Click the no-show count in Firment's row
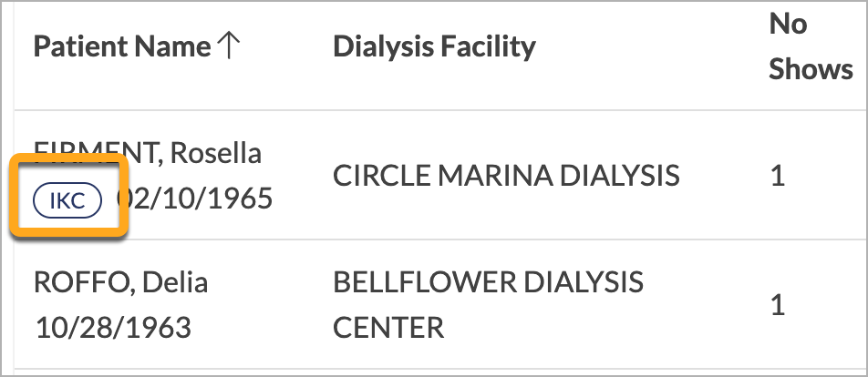This screenshot has height=377, width=868. point(778,176)
